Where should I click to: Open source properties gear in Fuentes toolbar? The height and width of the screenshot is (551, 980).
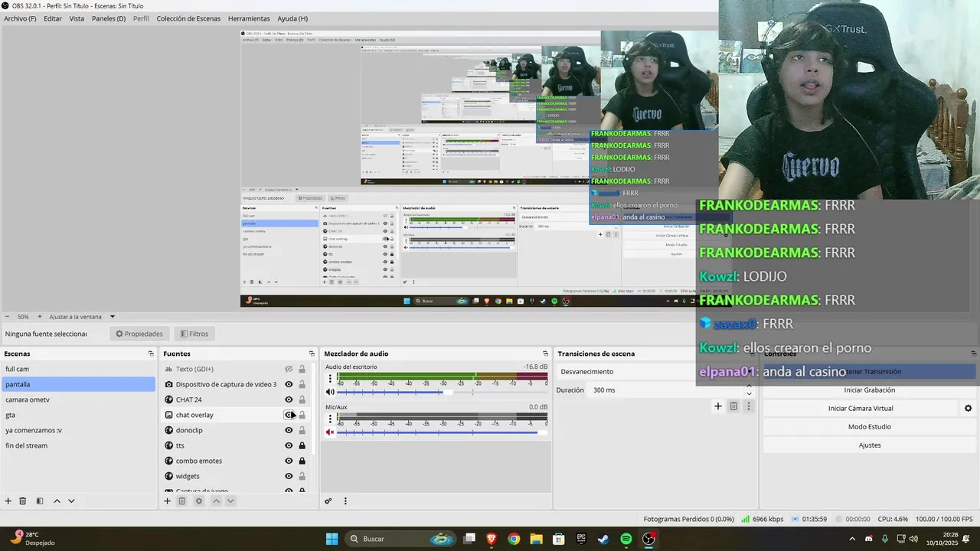click(199, 501)
